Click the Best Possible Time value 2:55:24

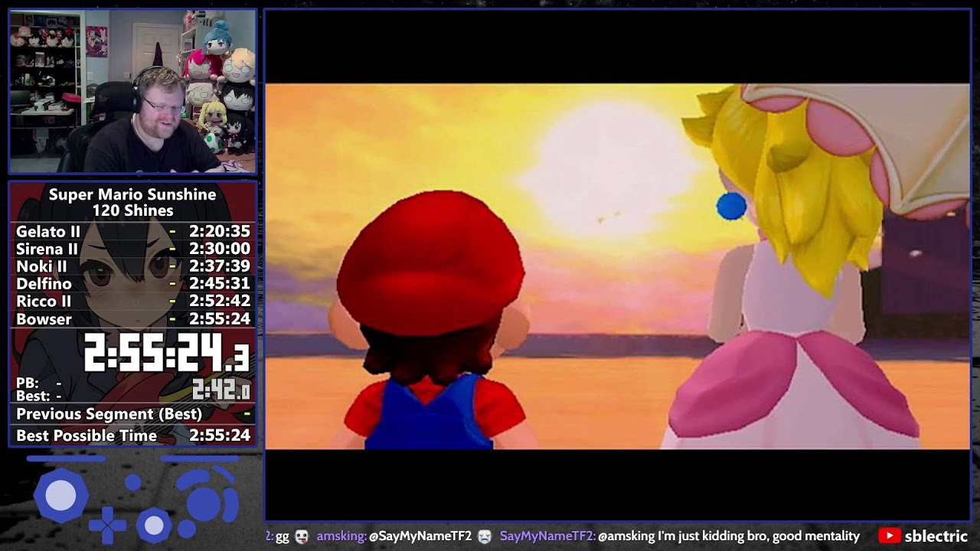pyautogui.click(x=220, y=435)
